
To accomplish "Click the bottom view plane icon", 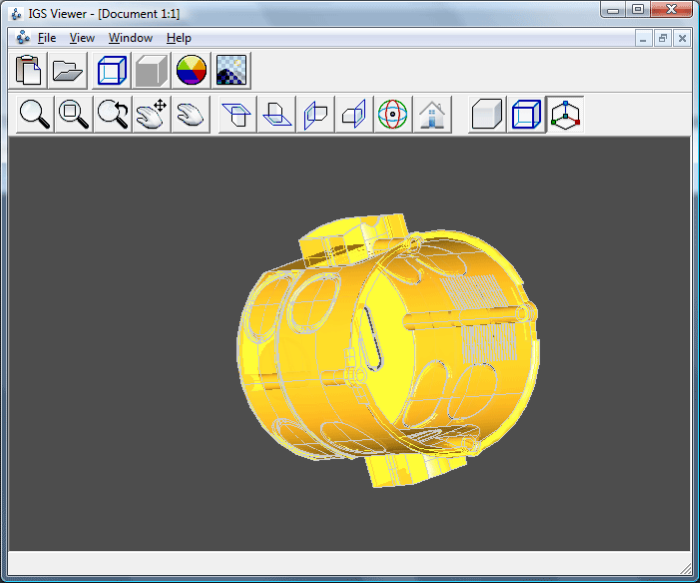I will pyautogui.click(x=276, y=115).
